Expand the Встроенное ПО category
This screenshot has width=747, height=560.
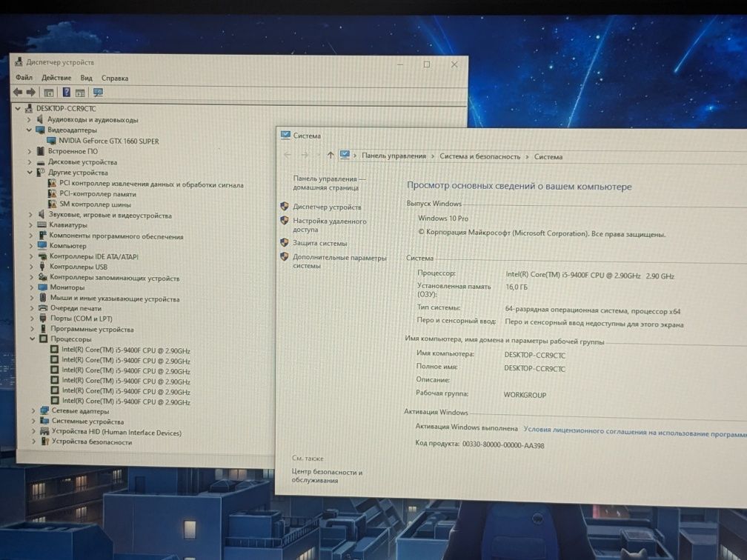pos(29,151)
